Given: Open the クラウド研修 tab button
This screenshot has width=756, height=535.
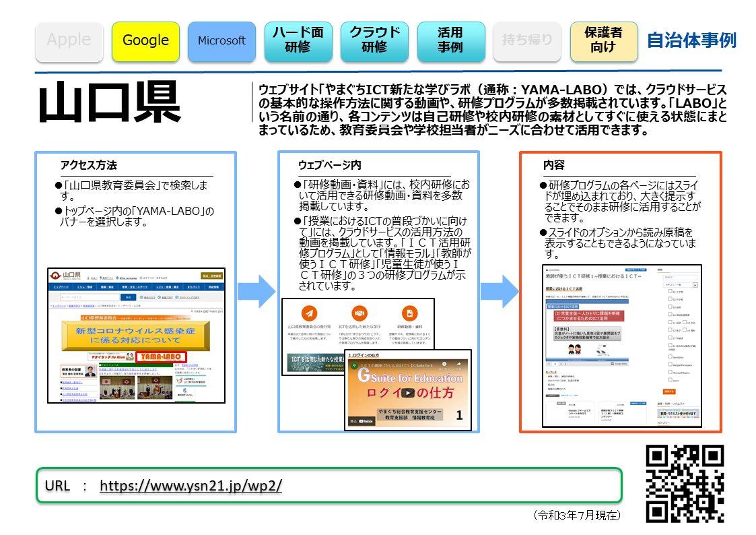Looking at the screenshot, I should 374,42.
